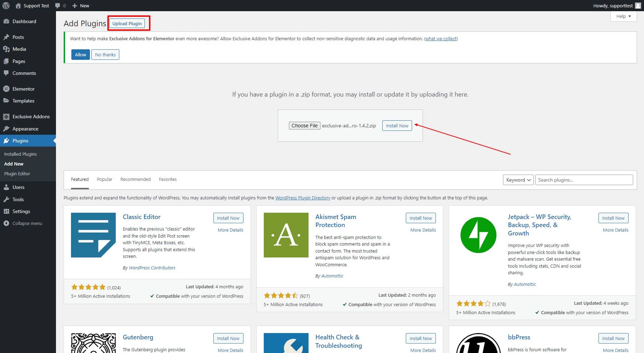
Task: Click the Pages sidebar icon
Action: click(6, 61)
